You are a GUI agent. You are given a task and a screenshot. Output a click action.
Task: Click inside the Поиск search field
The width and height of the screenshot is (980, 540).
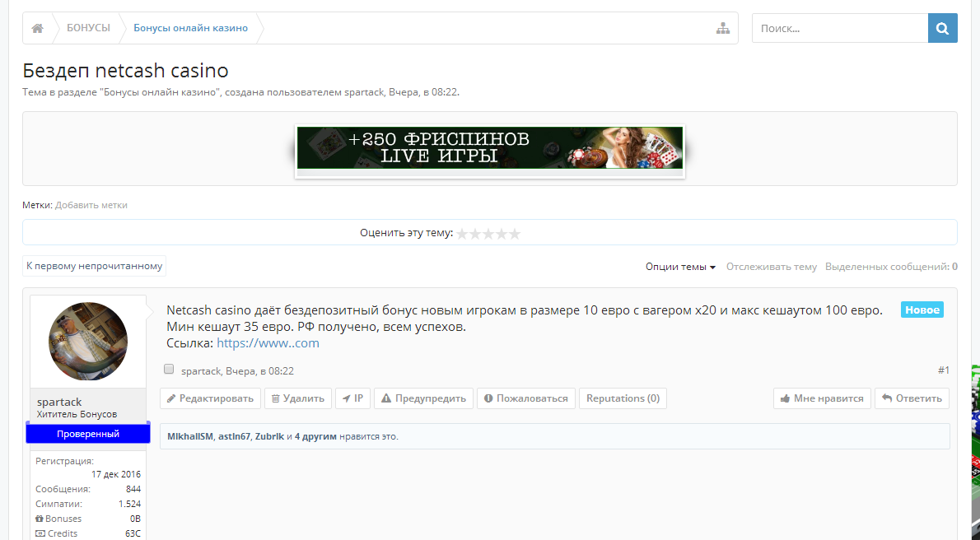[839, 28]
